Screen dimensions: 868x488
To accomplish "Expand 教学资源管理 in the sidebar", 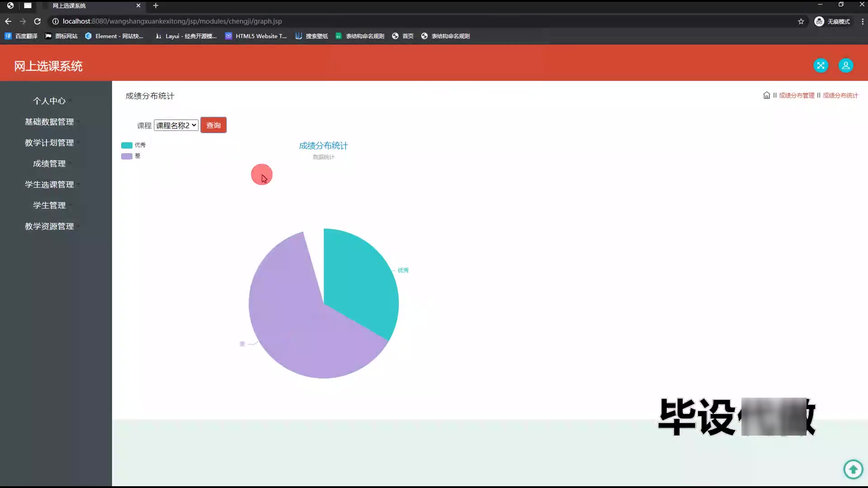I will tap(49, 226).
